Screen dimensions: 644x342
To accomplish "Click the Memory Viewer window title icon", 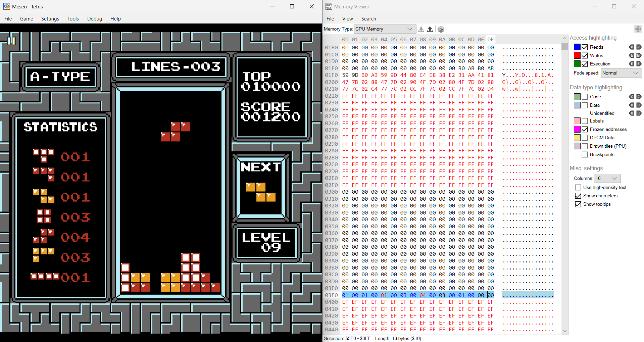I will click(x=329, y=6).
